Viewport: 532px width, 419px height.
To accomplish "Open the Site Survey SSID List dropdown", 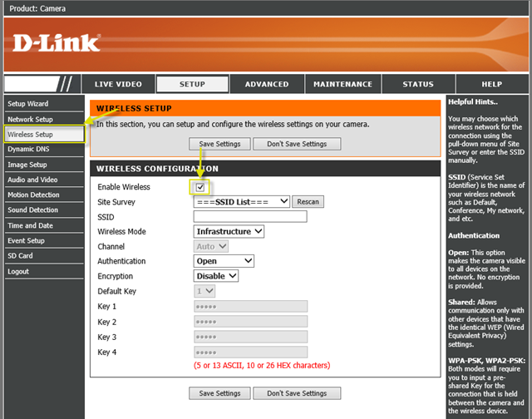I will [x=241, y=201].
